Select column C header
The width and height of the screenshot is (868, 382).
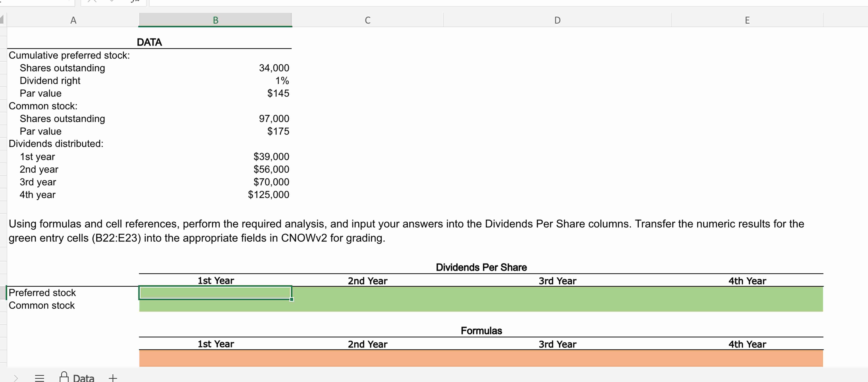367,20
